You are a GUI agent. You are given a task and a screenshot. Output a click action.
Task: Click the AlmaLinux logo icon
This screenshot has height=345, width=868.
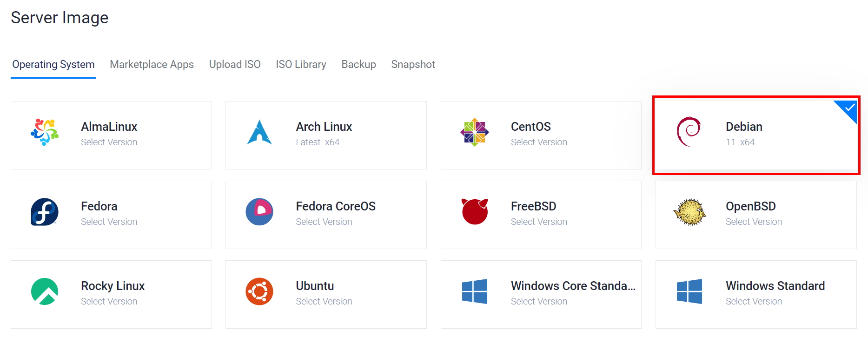pos(45,132)
